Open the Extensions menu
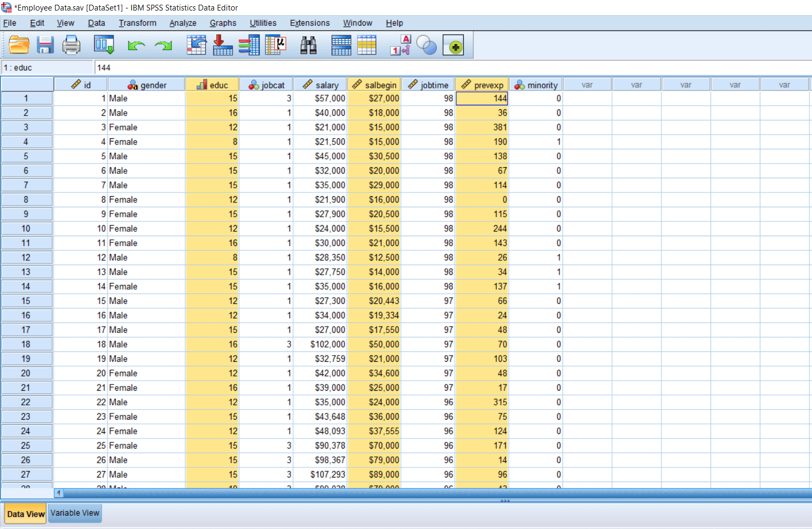 click(x=310, y=23)
